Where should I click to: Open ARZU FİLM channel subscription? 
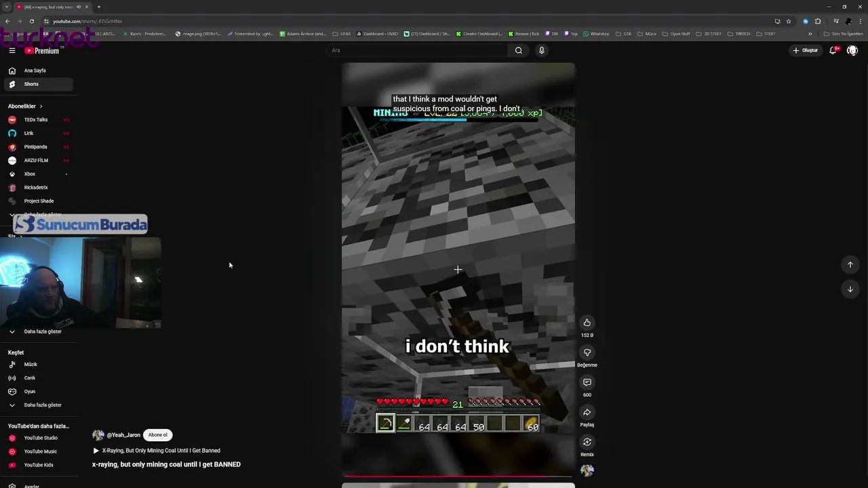(38, 161)
